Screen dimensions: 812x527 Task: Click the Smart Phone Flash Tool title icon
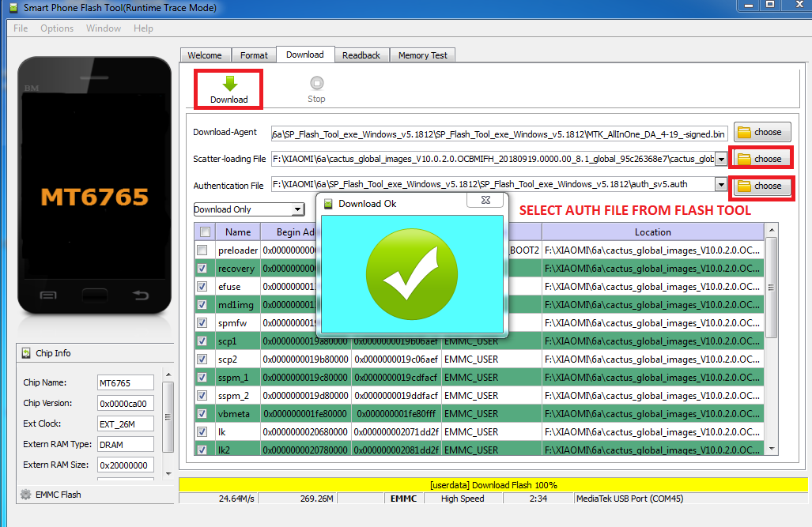tap(13, 8)
